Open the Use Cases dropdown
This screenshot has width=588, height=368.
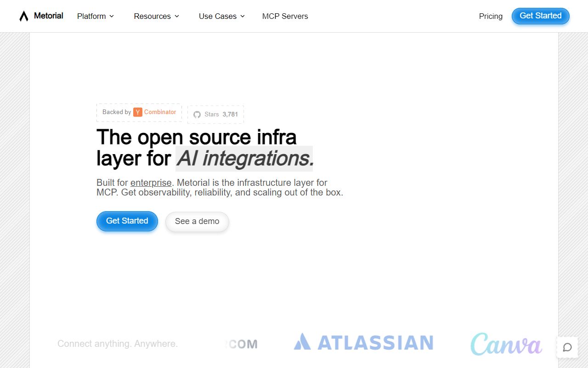click(222, 16)
